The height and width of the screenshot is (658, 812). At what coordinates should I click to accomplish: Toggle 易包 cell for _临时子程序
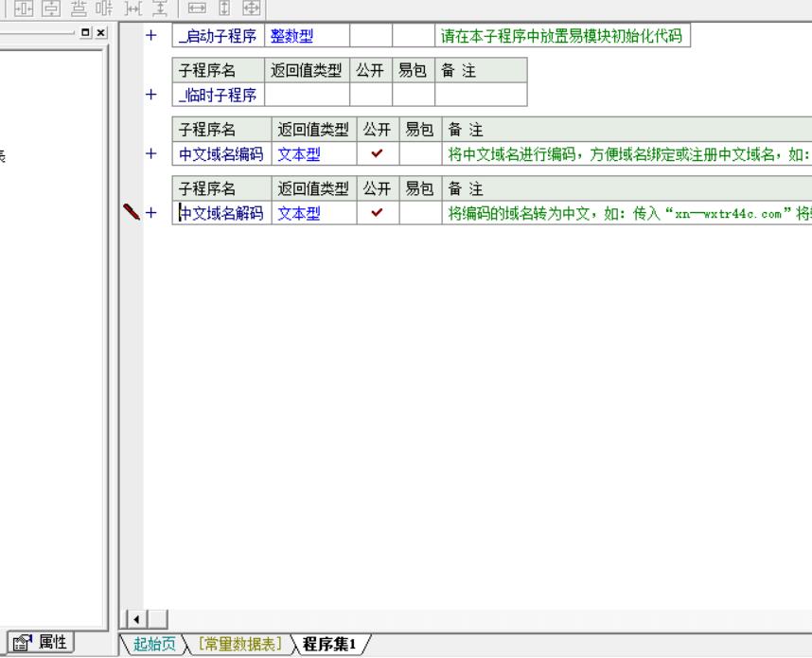pos(414,95)
